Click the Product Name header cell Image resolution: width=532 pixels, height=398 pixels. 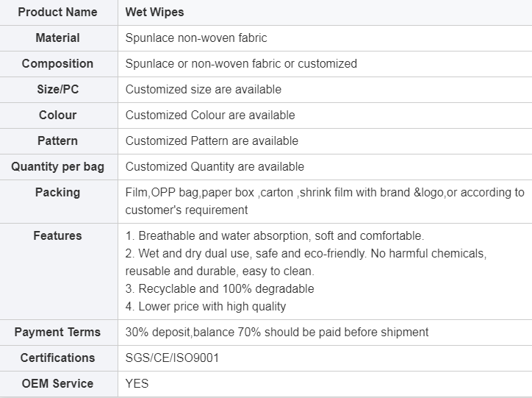click(x=57, y=13)
